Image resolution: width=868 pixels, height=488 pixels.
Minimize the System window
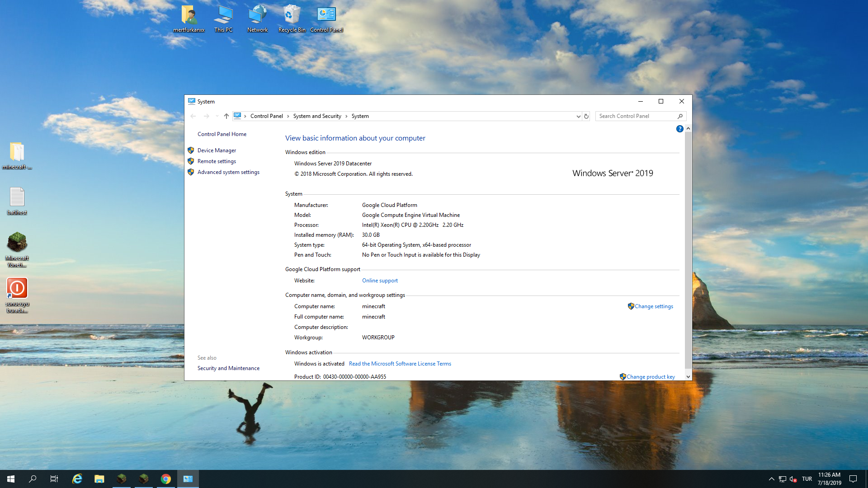[640, 102]
